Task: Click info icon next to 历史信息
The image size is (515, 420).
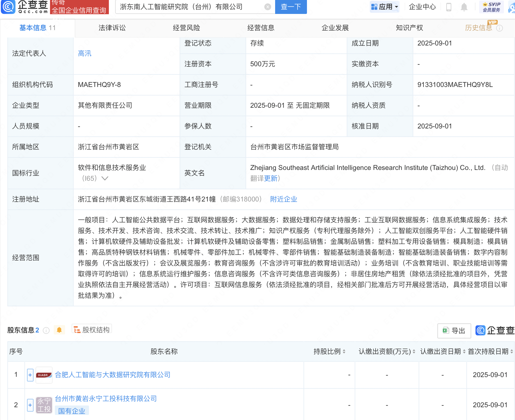Action: point(499,28)
